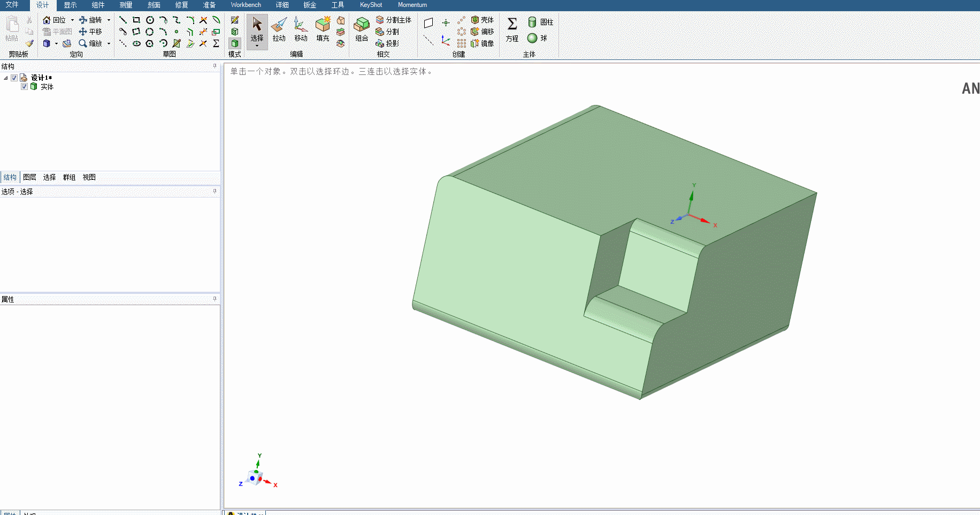Switch to the 群组 panel tab
Viewport: 980px width, 515px height.
point(69,177)
